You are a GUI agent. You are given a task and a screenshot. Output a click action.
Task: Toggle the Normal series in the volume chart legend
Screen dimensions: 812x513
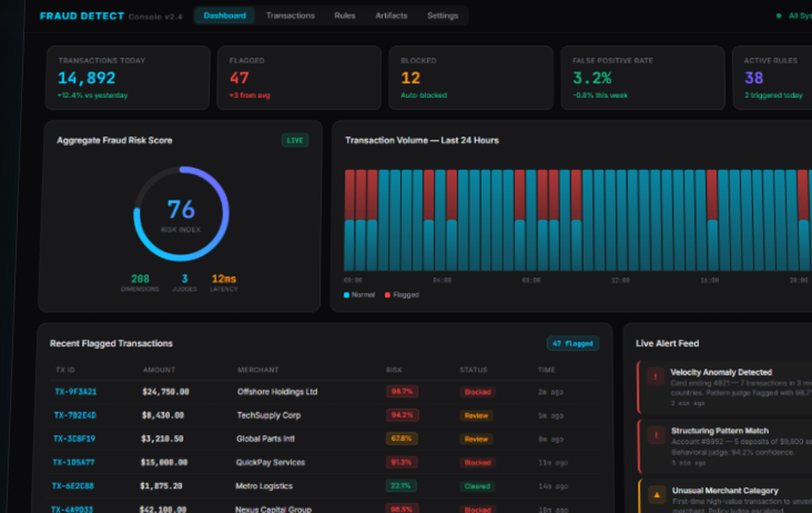tap(359, 295)
